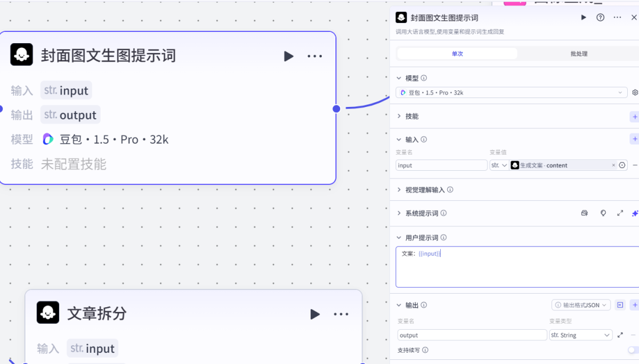Show info tooltip for 用户提示词
The image size is (639, 364).
pyautogui.click(x=443, y=238)
